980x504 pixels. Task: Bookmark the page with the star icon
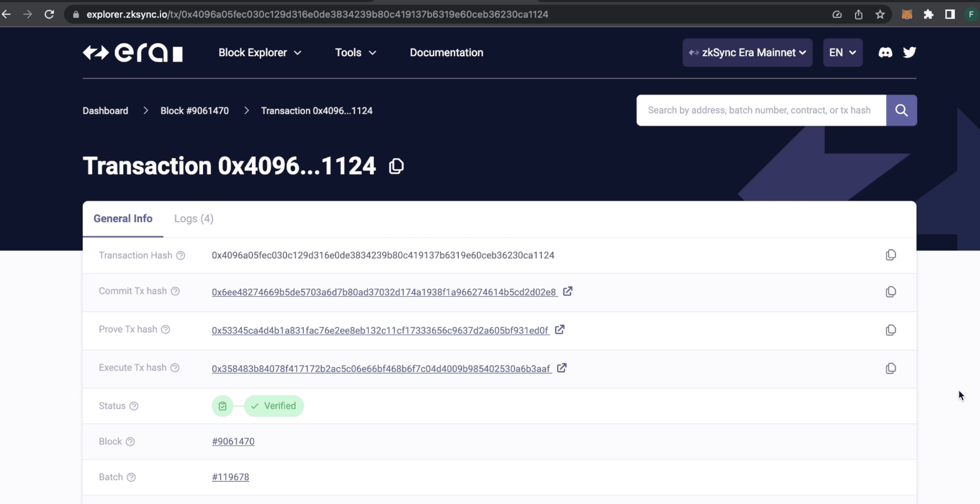pos(880,14)
